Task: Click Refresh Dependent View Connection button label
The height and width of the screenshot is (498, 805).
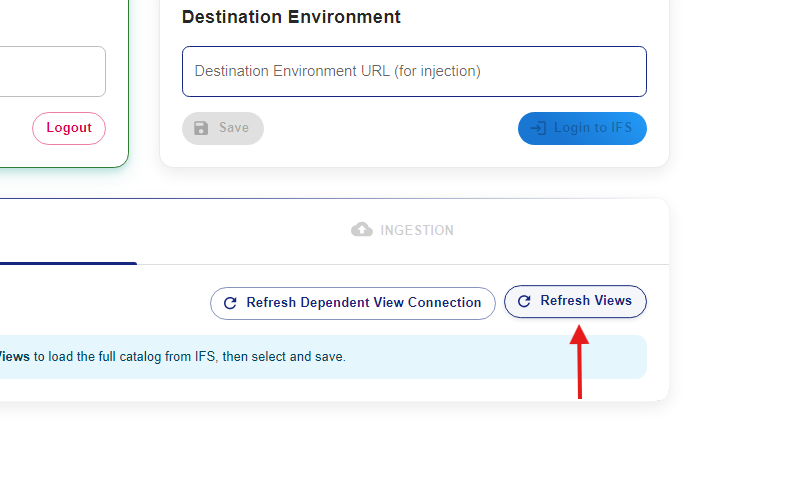Action: coord(364,302)
